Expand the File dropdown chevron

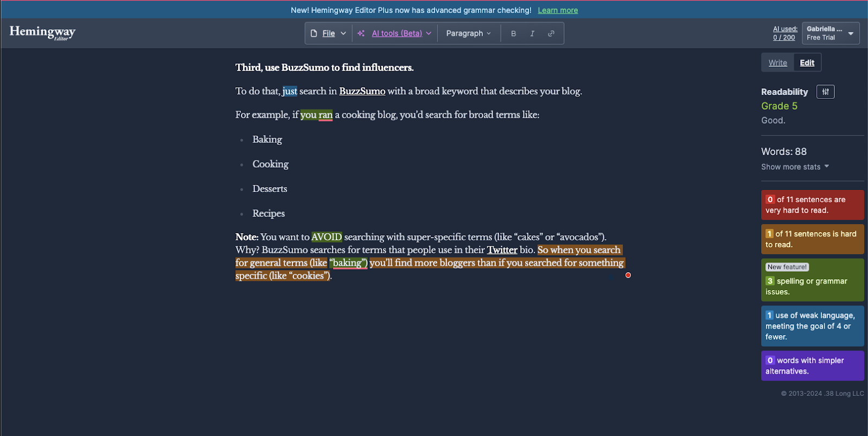tap(343, 33)
